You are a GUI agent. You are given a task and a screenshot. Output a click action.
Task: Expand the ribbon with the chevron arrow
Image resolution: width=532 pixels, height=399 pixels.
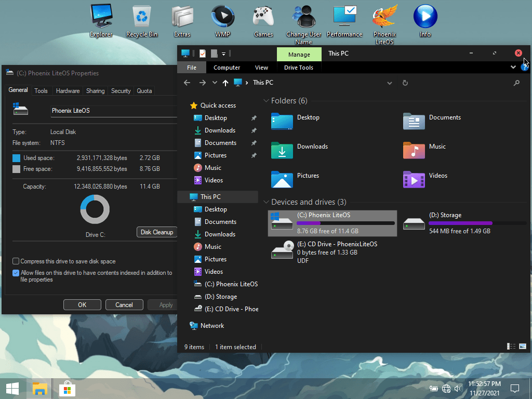513,67
